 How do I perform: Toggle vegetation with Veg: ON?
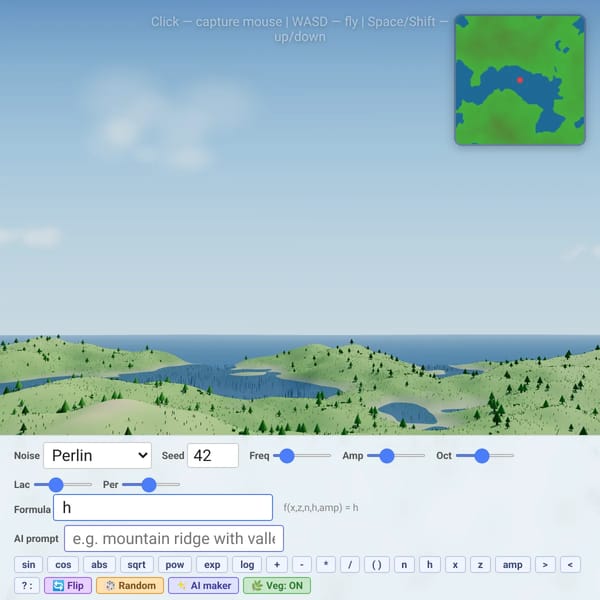click(x=277, y=585)
